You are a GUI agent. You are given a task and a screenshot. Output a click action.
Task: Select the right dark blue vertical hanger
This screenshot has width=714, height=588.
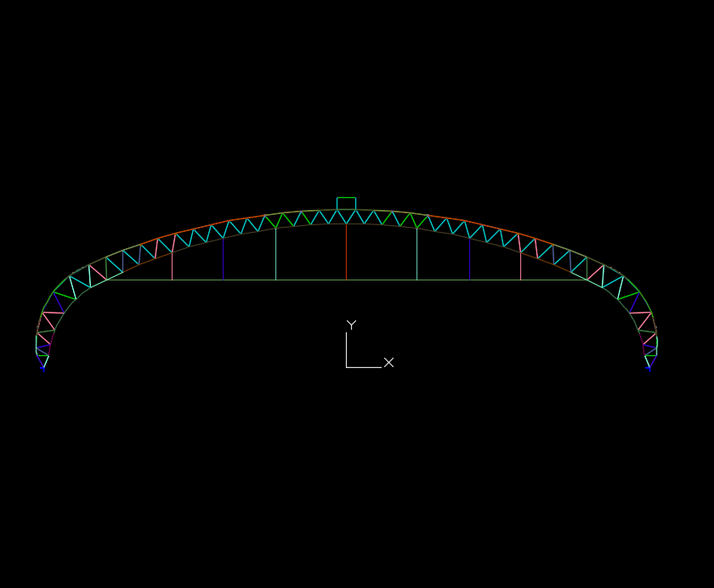469,259
